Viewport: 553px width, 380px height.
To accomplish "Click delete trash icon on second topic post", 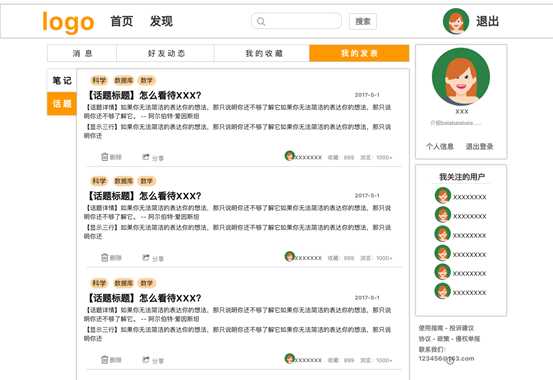I will [x=104, y=258].
